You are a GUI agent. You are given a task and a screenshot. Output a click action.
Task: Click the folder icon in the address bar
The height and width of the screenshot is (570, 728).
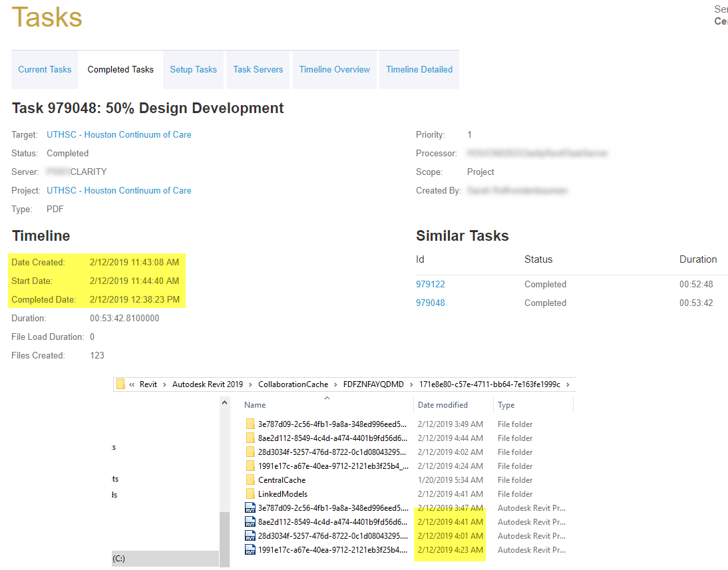[120, 384]
